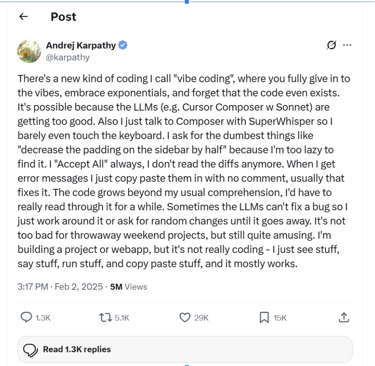
Task: Open the Grok explain icon beside the menu
Action: (x=331, y=45)
